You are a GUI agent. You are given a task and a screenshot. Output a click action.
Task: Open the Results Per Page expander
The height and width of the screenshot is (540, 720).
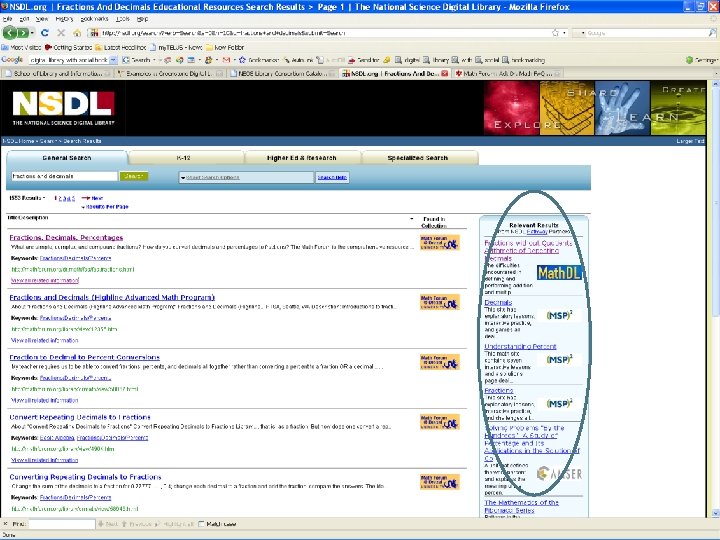click(105, 207)
